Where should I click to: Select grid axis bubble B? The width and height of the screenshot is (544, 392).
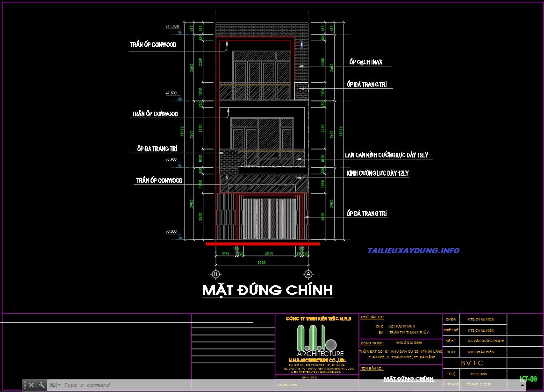[215, 274]
